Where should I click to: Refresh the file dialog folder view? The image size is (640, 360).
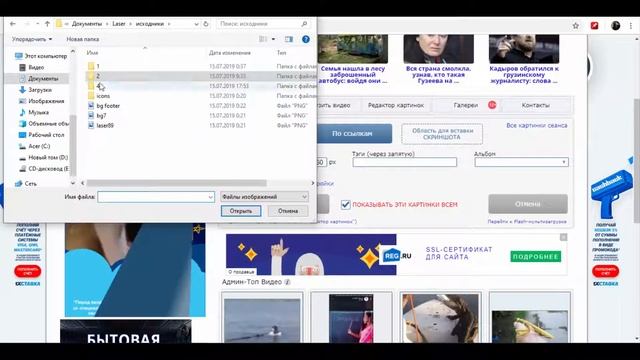click(x=206, y=24)
